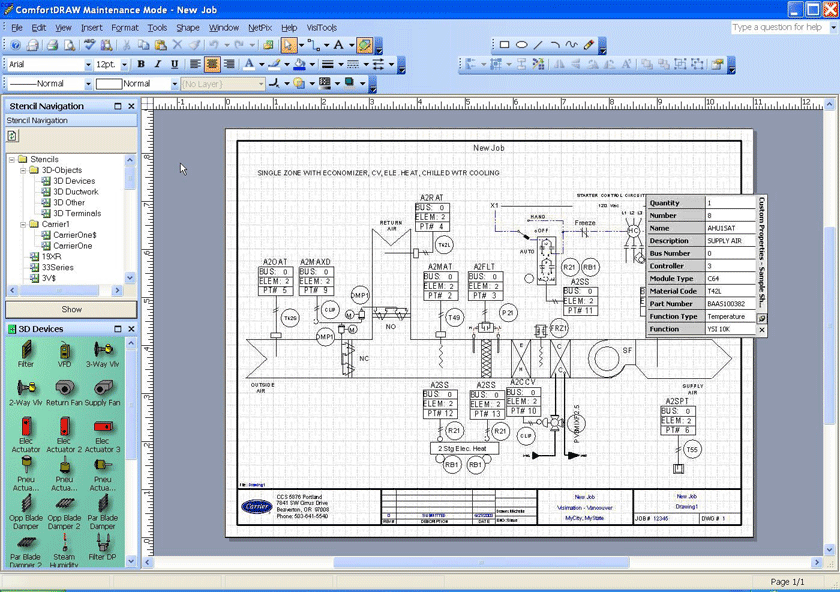Viewport: 840px width, 592px height.
Task: Toggle bold text formatting
Action: pyautogui.click(x=141, y=63)
